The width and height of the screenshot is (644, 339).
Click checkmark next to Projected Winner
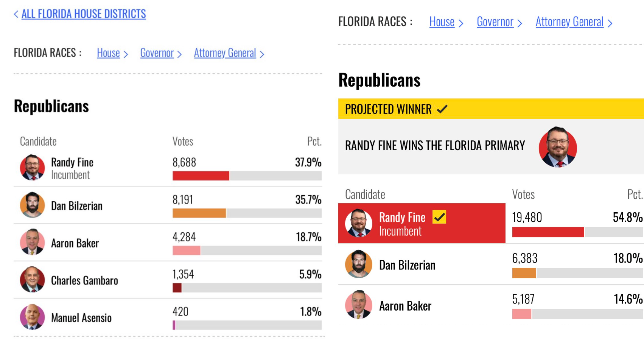tap(442, 109)
